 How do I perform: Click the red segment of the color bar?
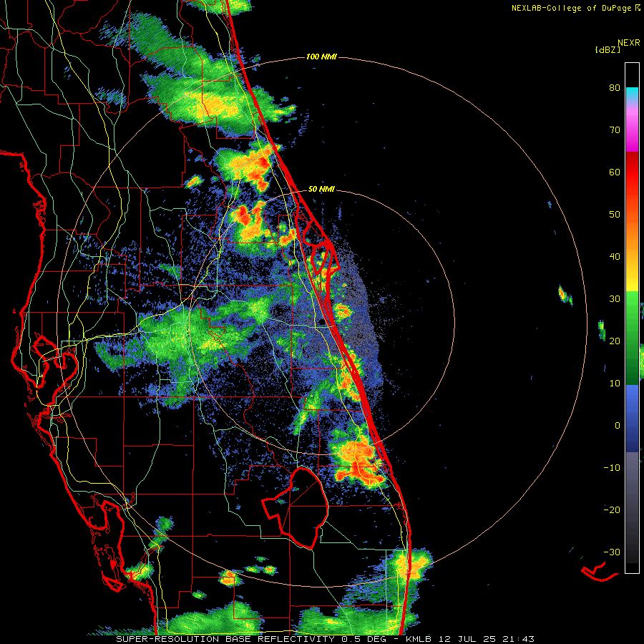click(x=632, y=172)
